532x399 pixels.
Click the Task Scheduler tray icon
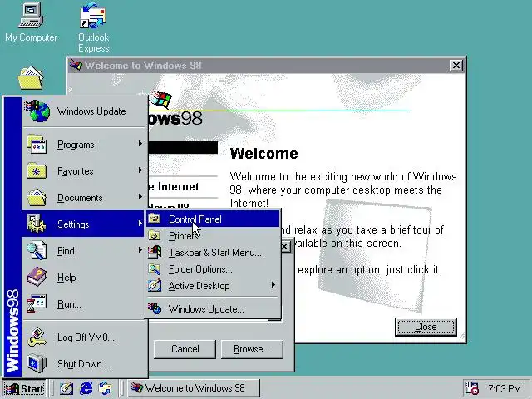click(471, 388)
